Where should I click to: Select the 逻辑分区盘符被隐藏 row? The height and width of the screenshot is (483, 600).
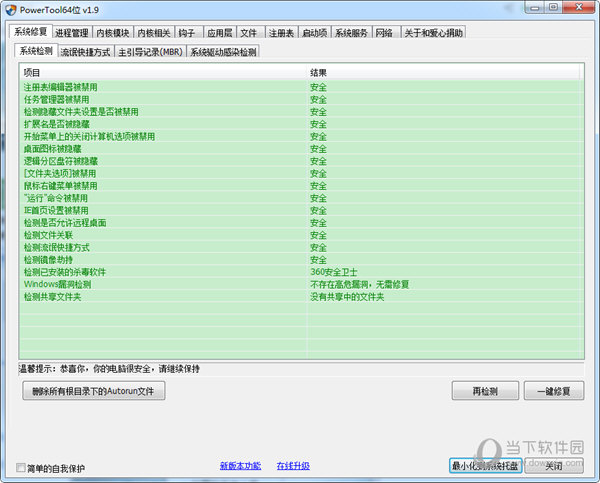[x=302, y=161]
